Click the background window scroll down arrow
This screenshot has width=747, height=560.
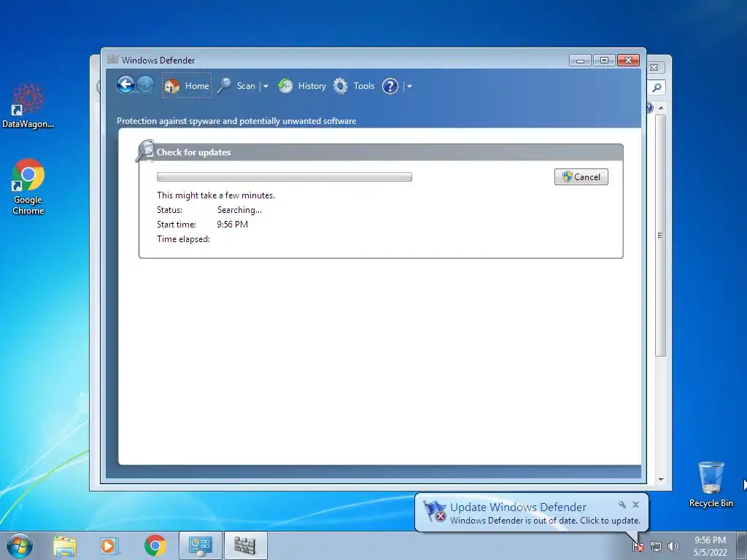click(x=661, y=480)
